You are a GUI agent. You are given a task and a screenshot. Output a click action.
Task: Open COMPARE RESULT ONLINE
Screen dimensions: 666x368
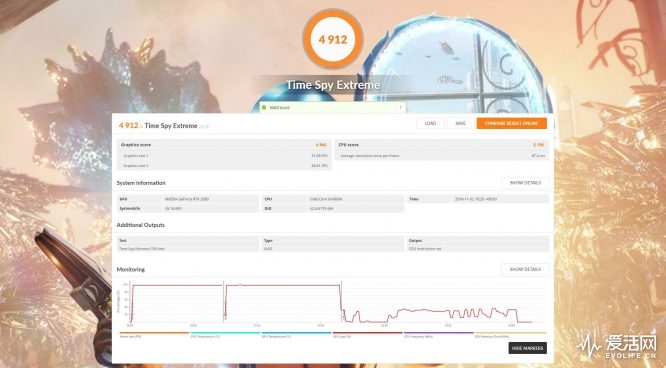[511, 123]
